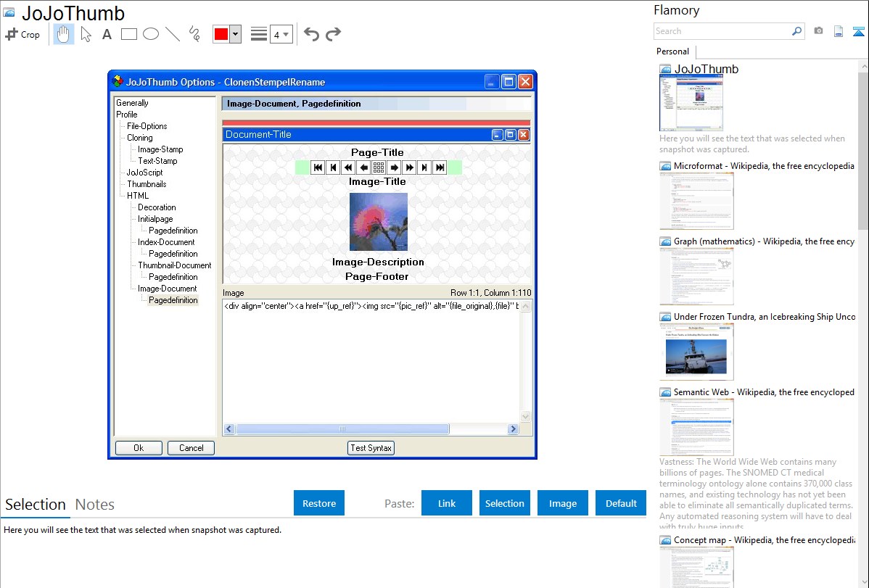Select the straight line tool

[173, 34]
